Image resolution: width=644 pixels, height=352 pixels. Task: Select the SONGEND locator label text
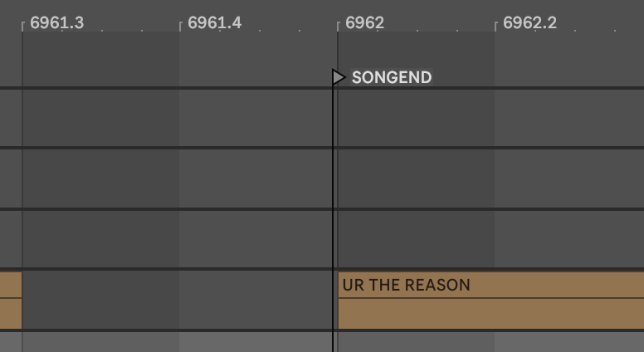click(391, 78)
